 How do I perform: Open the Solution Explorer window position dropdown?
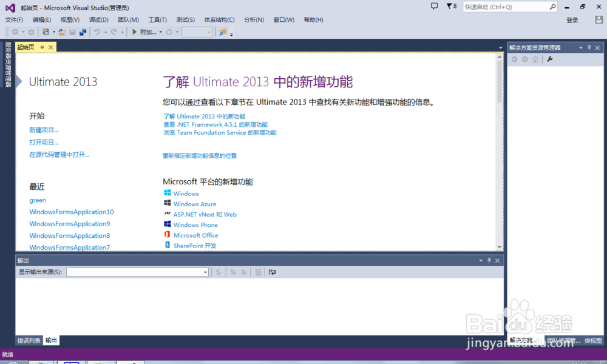581,47
